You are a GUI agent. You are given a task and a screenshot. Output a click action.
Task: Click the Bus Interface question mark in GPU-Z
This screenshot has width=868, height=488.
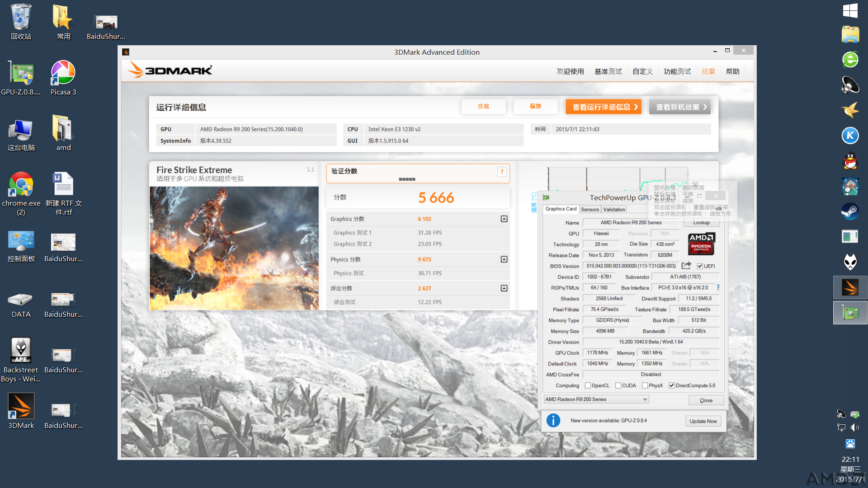718,287
